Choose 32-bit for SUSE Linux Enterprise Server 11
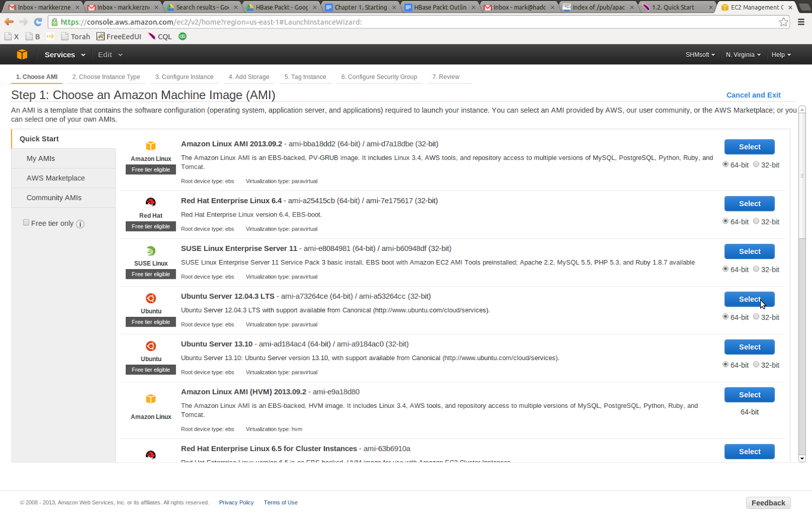This screenshot has width=812, height=516. point(756,269)
